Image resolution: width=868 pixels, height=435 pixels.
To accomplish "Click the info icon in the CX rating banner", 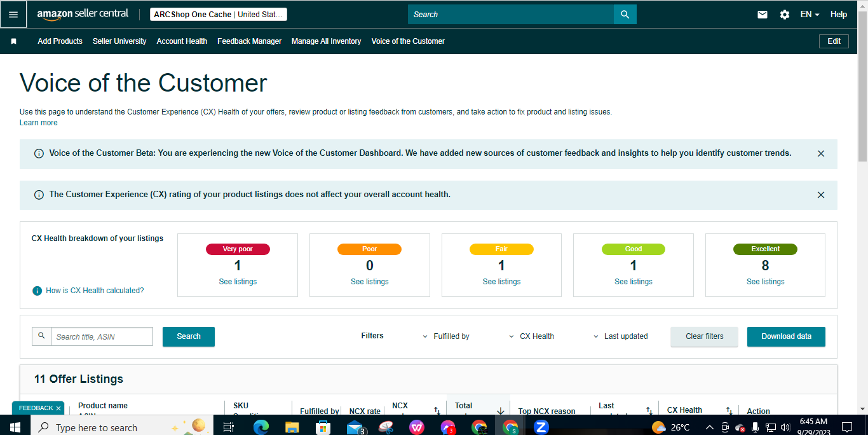I will tap(39, 195).
